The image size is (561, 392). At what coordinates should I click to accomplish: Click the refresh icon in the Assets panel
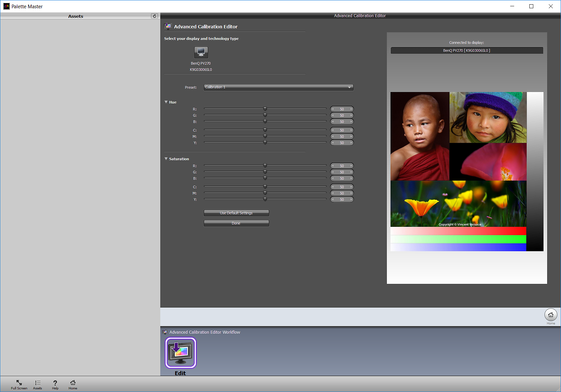click(154, 15)
